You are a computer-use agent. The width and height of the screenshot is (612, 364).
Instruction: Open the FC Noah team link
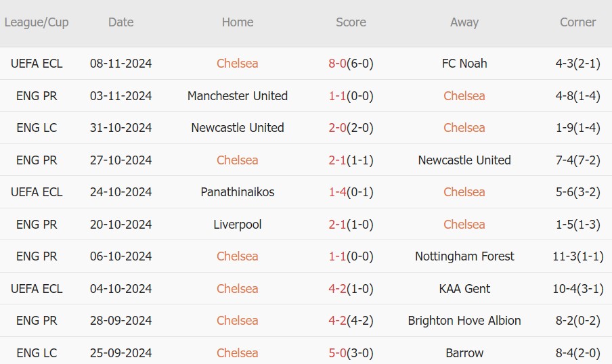click(x=464, y=64)
